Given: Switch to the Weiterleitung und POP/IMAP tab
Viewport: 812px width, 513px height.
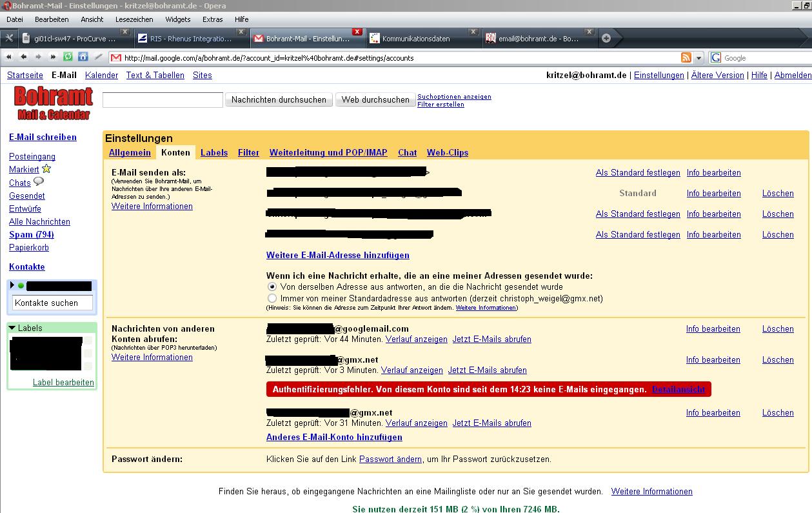Looking at the screenshot, I should (328, 152).
